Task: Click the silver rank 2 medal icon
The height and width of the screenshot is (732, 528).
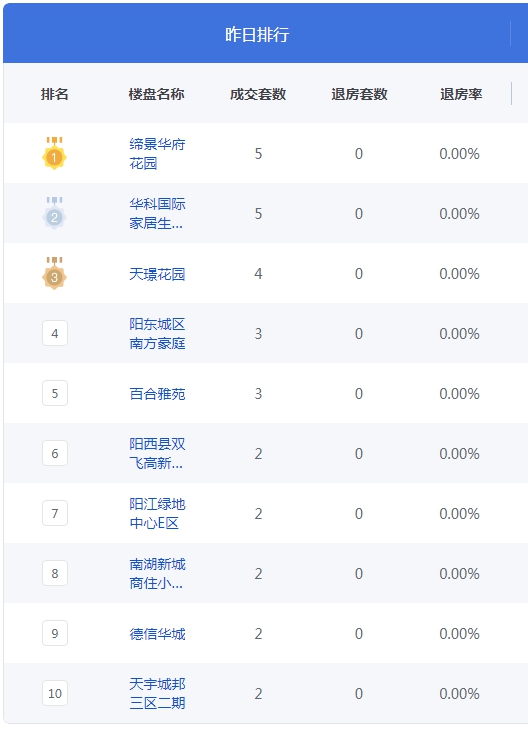Action: click(54, 213)
